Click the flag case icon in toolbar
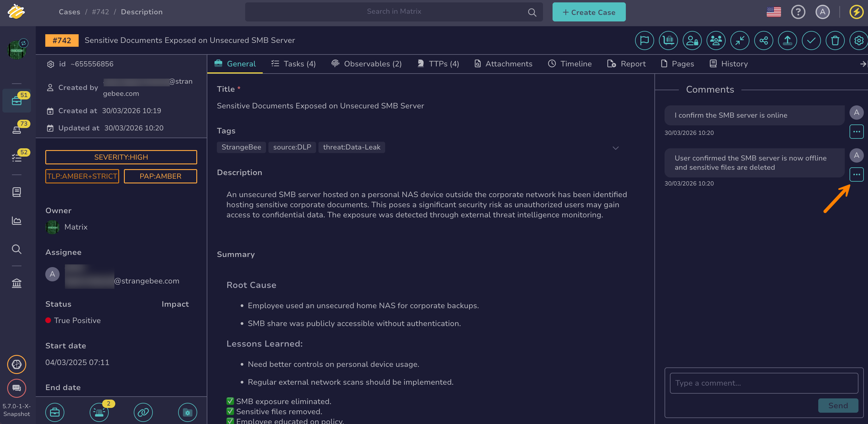The width and height of the screenshot is (868, 424). point(644,40)
